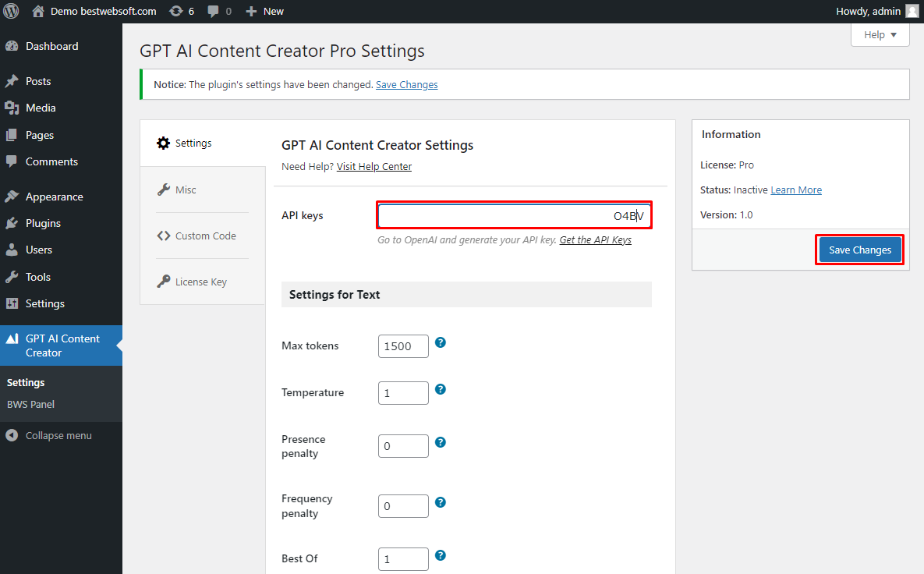Viewport: 924px width, 574px height.
Task: Open the Visit Help Center link
Action: [x=374, y=167]
